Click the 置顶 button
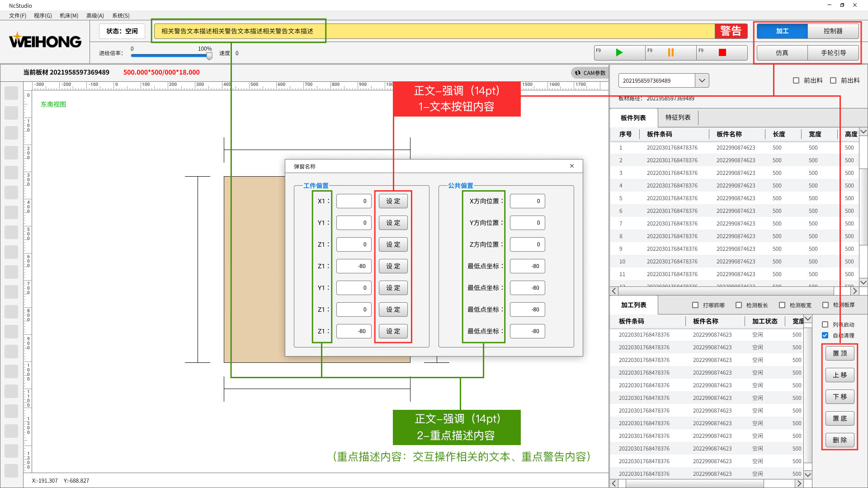 point(840,353)
